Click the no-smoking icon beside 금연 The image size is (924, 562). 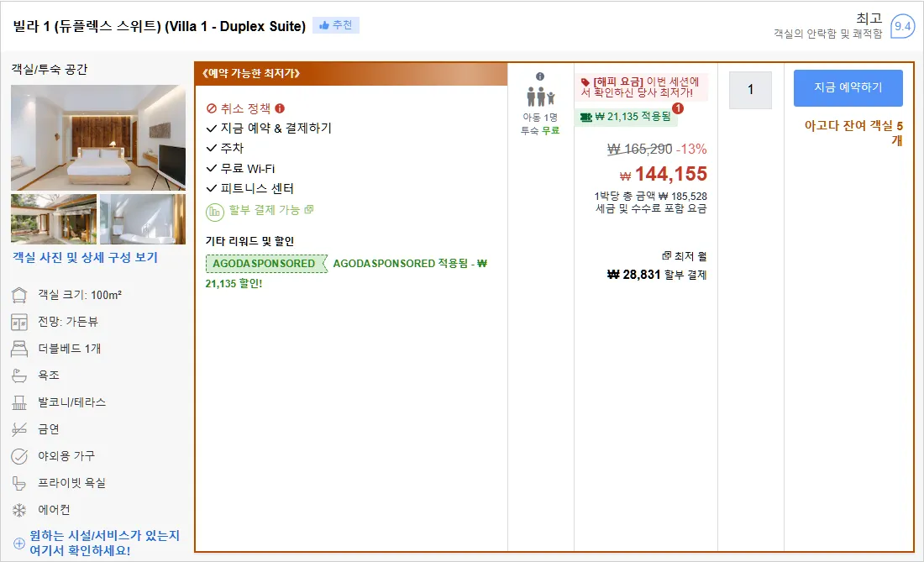coord(19,429)
